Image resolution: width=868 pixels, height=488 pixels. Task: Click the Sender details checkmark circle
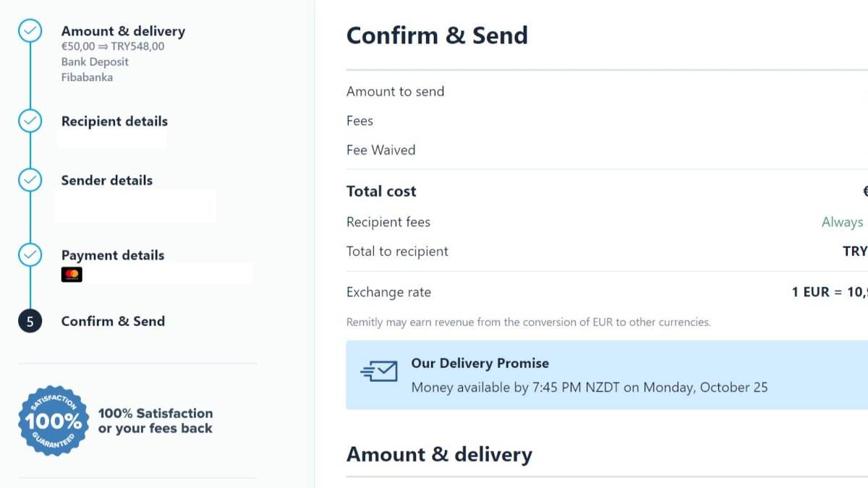[30, 180]
